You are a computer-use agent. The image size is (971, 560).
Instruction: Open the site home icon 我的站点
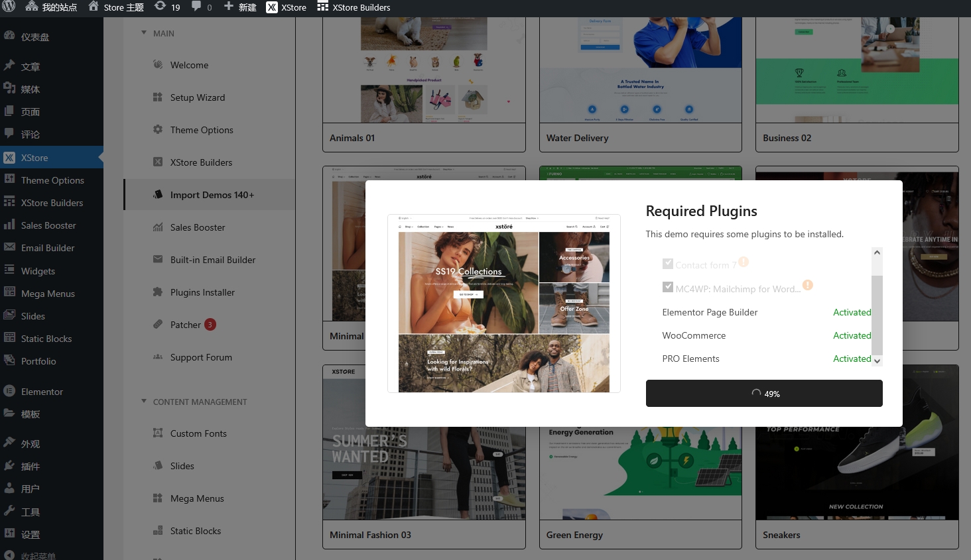[31, 7]
